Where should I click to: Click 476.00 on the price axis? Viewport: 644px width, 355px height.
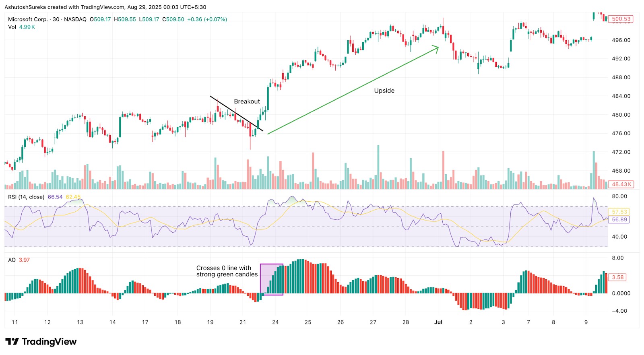(x=621, y=134)
